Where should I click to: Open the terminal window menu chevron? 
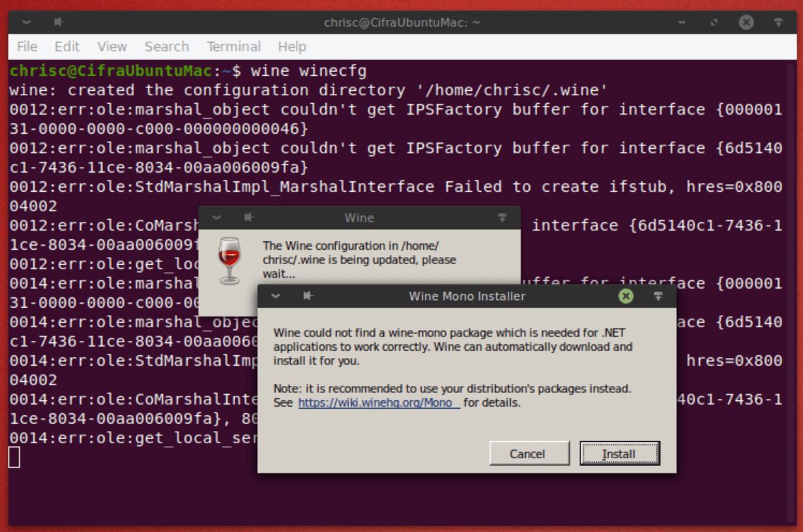click(26, 22)
